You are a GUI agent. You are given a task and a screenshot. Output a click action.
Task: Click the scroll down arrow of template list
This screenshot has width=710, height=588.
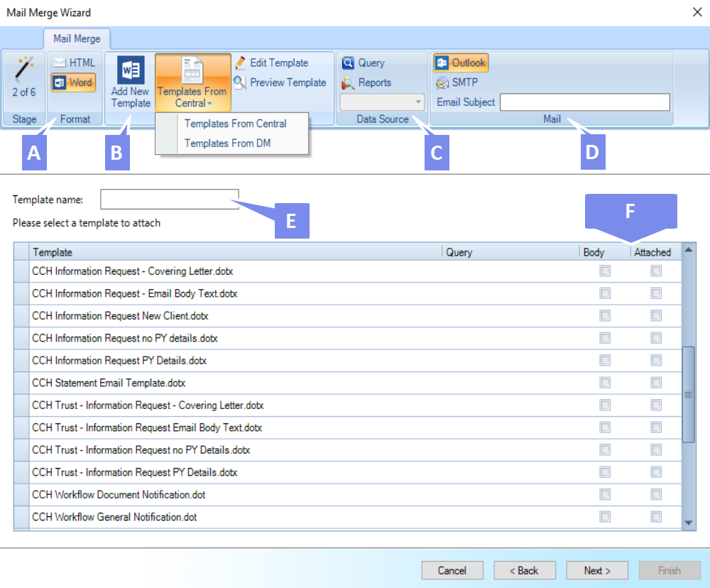point(688,523)
